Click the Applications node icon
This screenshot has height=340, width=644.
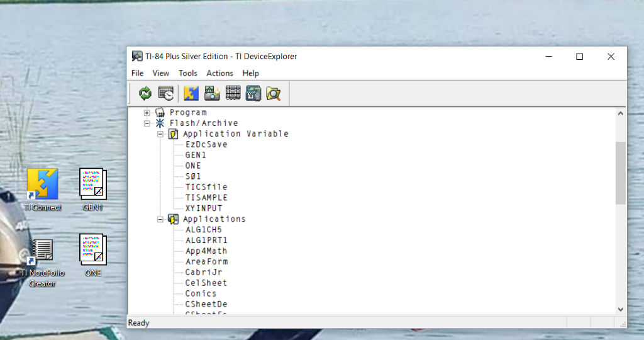pyautogui.click(x=174, y=219)
